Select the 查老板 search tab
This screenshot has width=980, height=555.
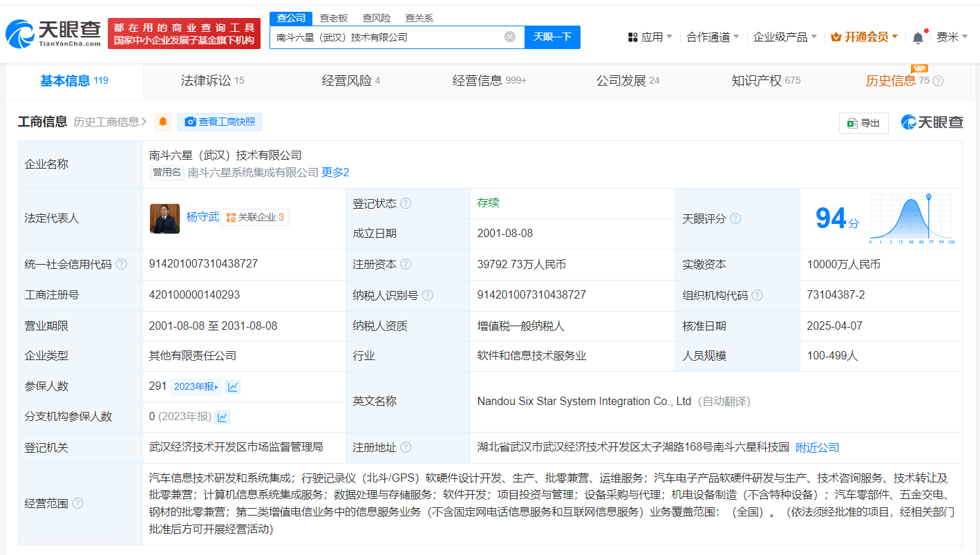[334, 18]
